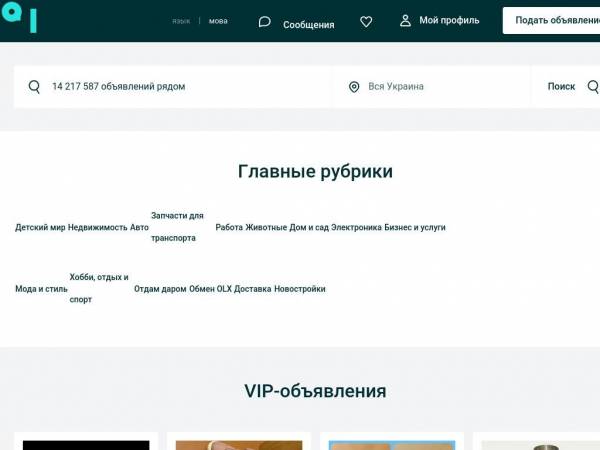Screen dimensions: 600x450
Task: Open Хобби, отдых и спорт category
Action: 99,288
